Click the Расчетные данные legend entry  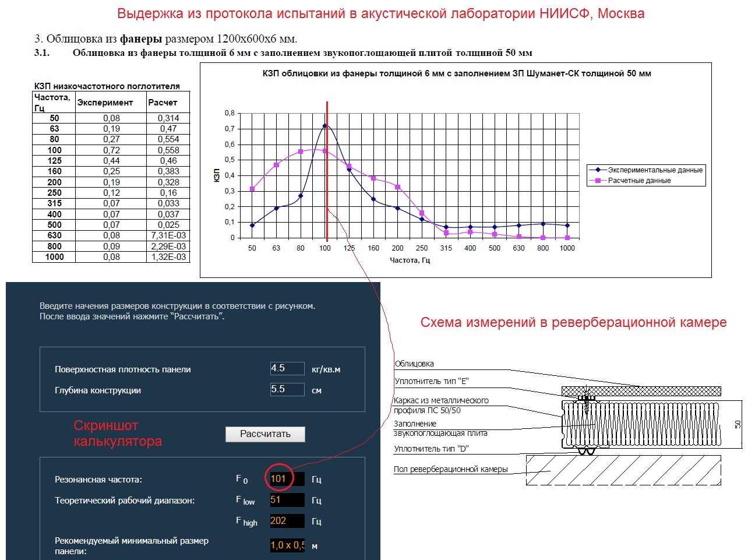(631, 181)
